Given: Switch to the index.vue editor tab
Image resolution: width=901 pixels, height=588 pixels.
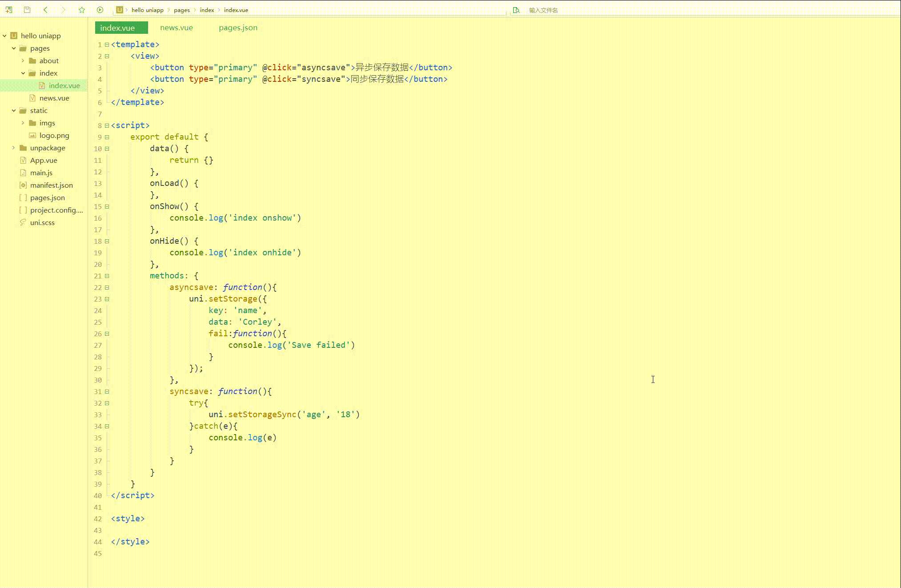Looking at the screenshot, I should pyautogui.click(x=121, y=28).
